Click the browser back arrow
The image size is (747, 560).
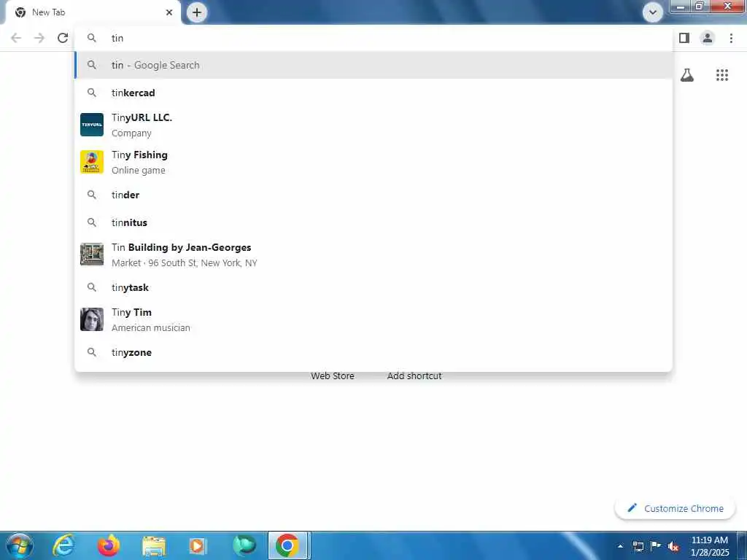click(x=16, y=38)
